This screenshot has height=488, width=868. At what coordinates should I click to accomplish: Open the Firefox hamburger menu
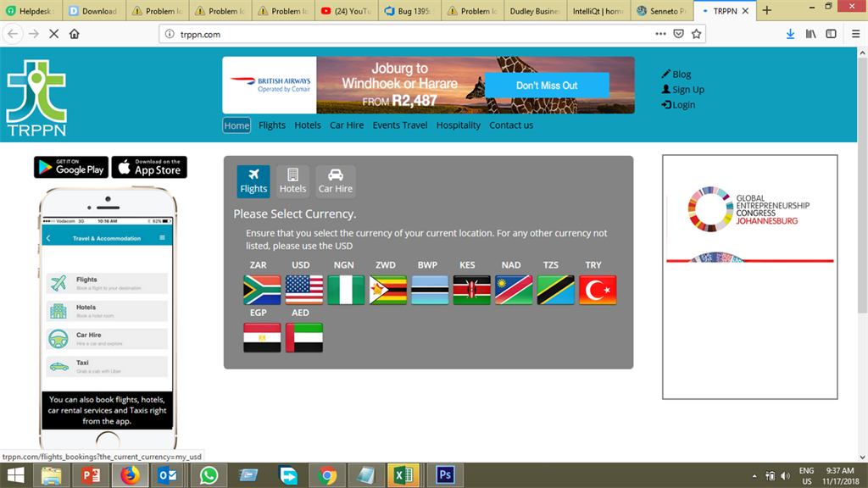click(856, 34)
